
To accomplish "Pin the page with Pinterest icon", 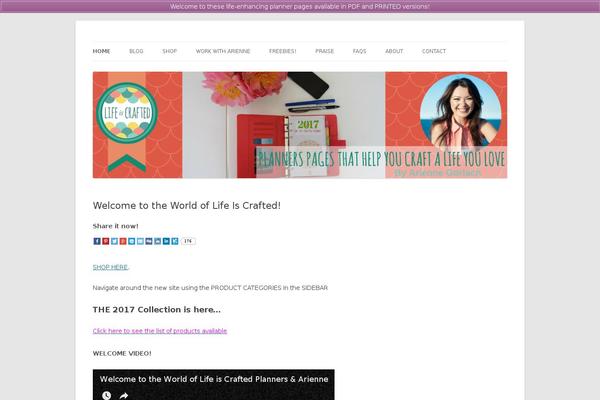I will pos(106,241).
